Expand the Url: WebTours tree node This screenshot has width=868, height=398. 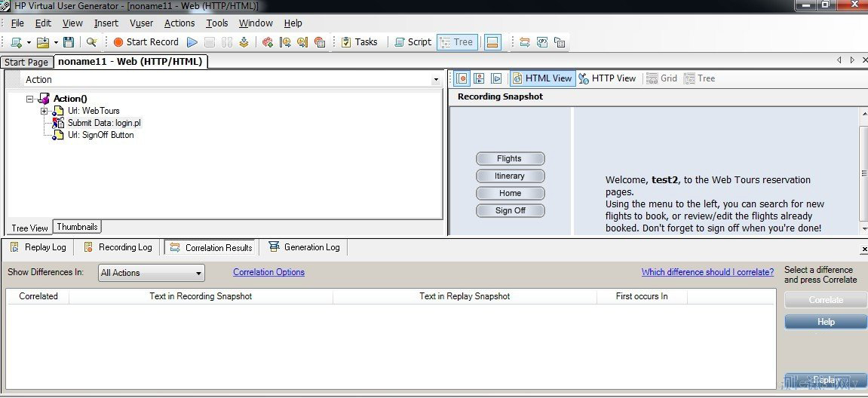[44, 111]
